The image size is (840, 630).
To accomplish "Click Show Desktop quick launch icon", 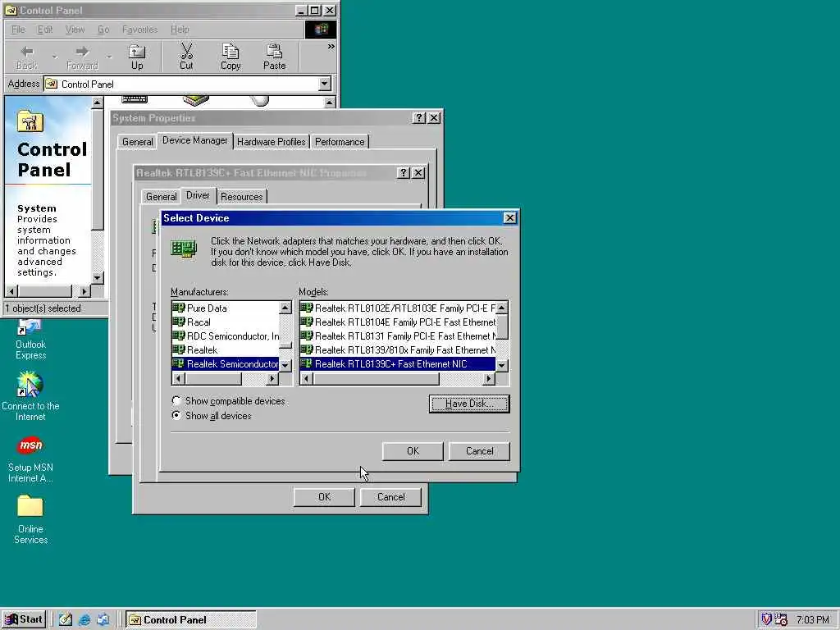I will point(66,620).
